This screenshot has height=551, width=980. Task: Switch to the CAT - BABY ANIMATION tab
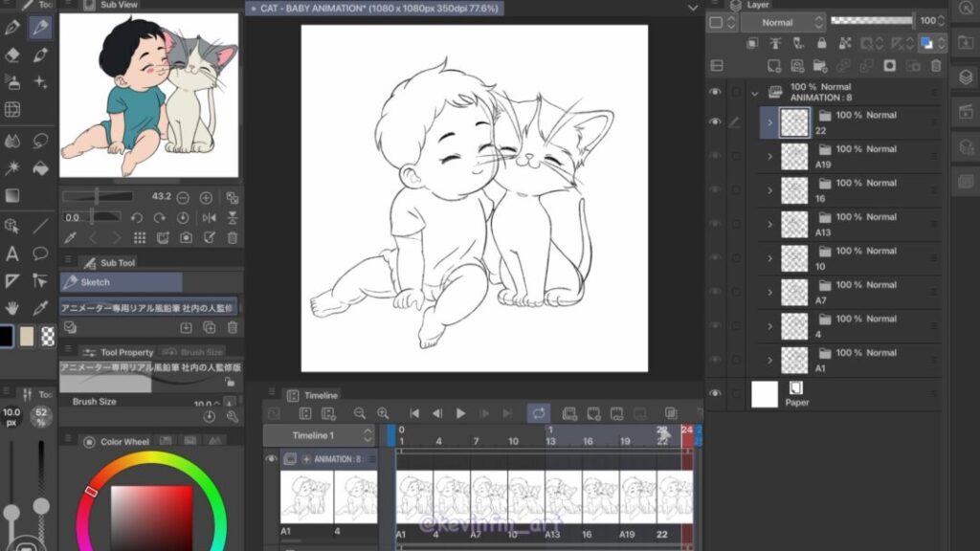[377, 8]
